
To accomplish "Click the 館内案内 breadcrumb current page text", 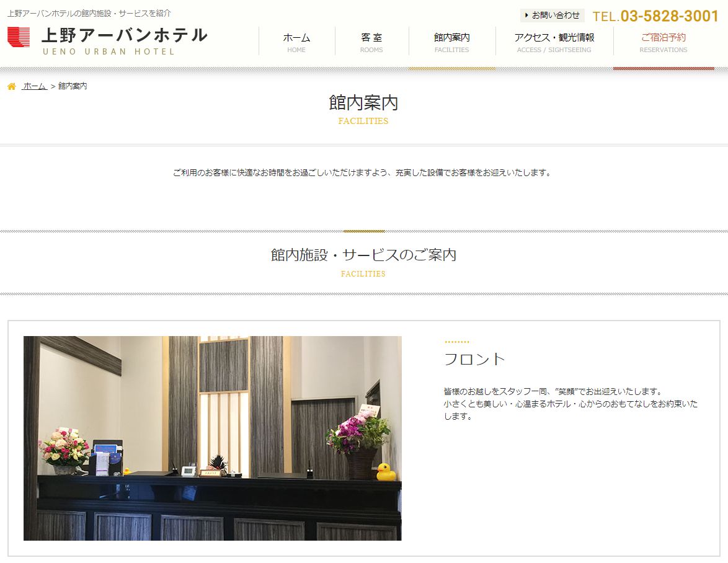I will [73, 86].
